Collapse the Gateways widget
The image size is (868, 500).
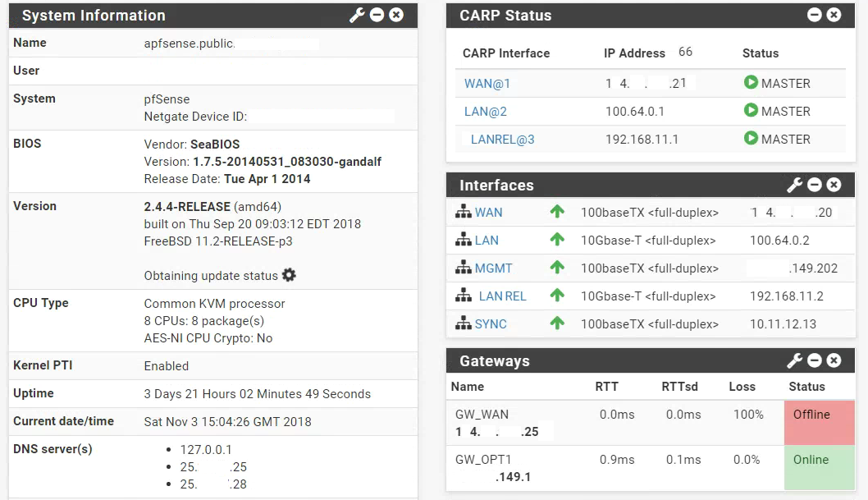[814, 360]
